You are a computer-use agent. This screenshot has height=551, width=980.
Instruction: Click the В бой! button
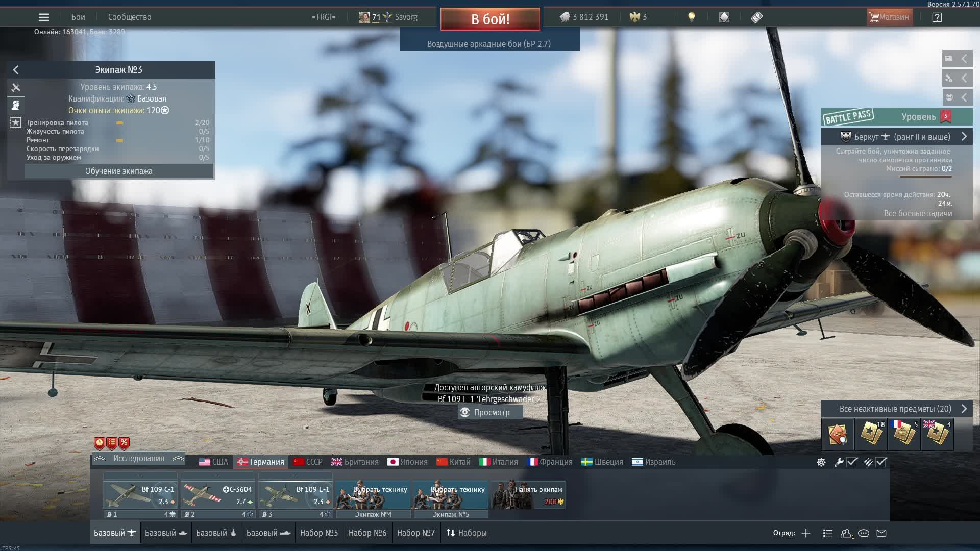490,19
